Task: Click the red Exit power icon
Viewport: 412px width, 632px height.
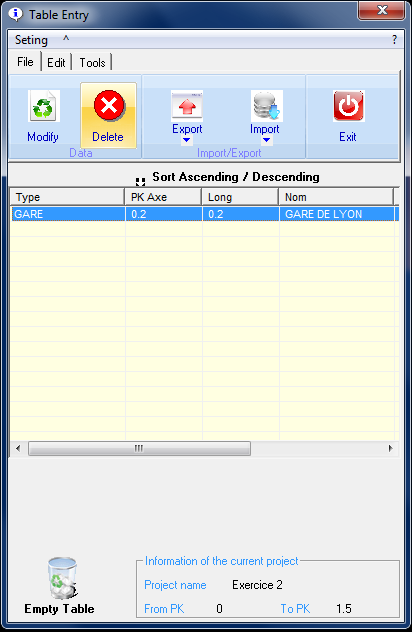Action: (349, 106)
